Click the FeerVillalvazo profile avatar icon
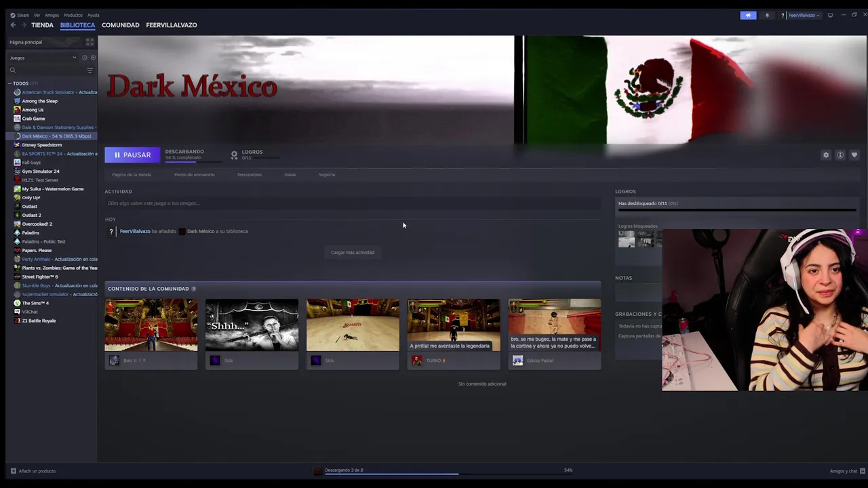868x488 pixels. (x=111, y=232)
